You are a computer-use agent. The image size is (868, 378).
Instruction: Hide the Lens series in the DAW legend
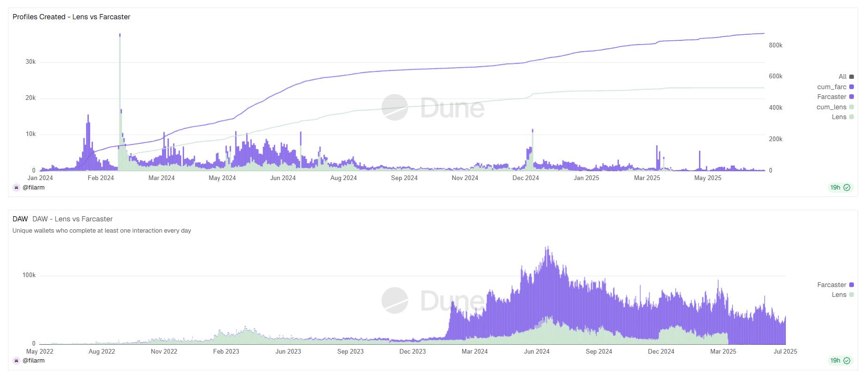tap(839, 295)
